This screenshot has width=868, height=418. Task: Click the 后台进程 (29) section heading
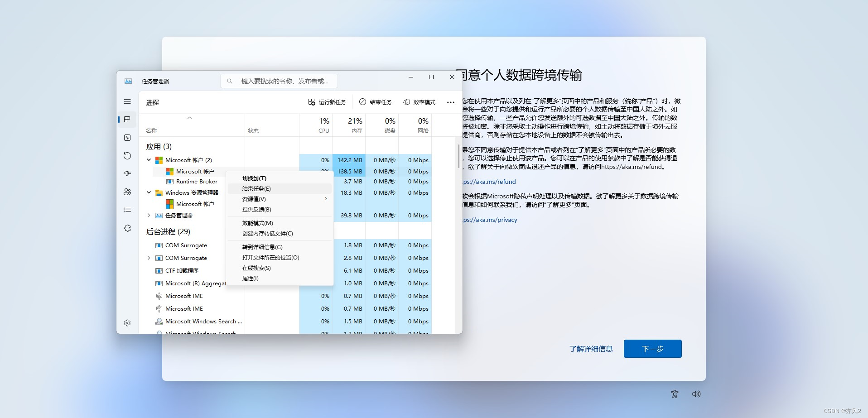pyautogui.click(x=168, y=232)
